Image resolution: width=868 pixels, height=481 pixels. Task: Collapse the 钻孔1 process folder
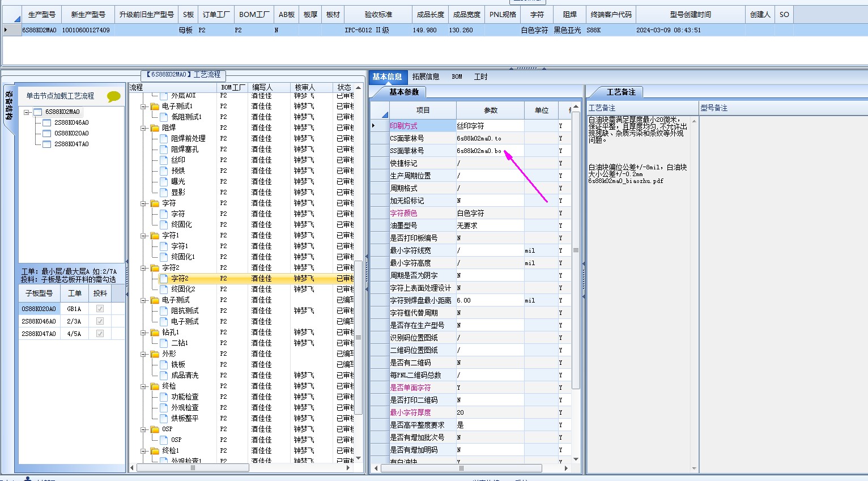144,333
